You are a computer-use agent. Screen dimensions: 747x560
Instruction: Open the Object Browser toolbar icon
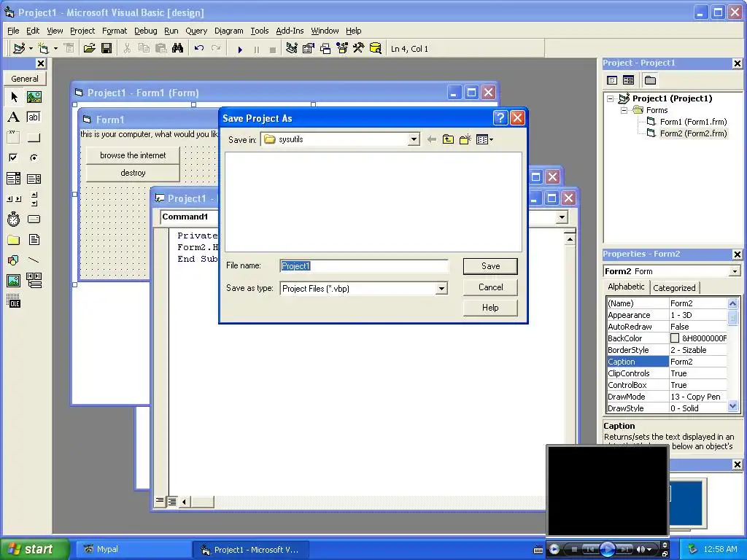point(342,49)
